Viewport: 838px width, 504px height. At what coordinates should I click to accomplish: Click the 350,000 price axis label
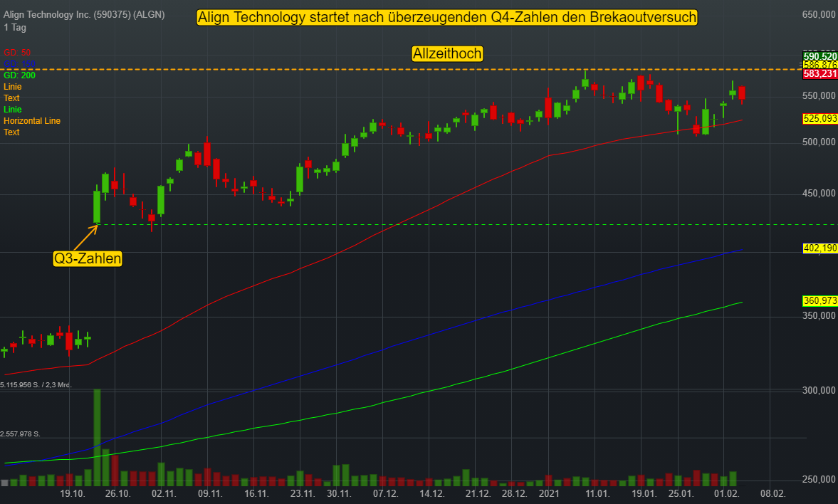click(819, 316)
